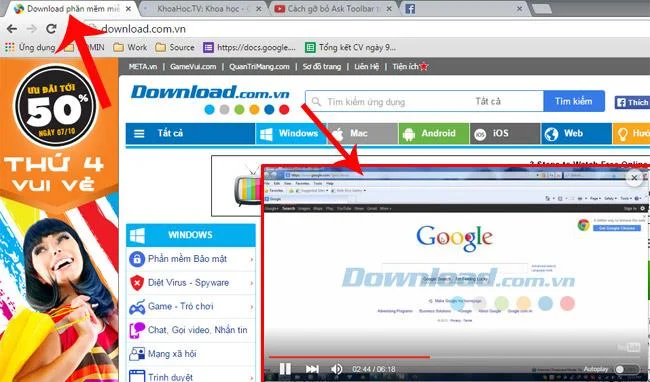Toggle the Autoplay switch
The height and width of the screenshot is (382, 650).
click(x=626, y=369)
